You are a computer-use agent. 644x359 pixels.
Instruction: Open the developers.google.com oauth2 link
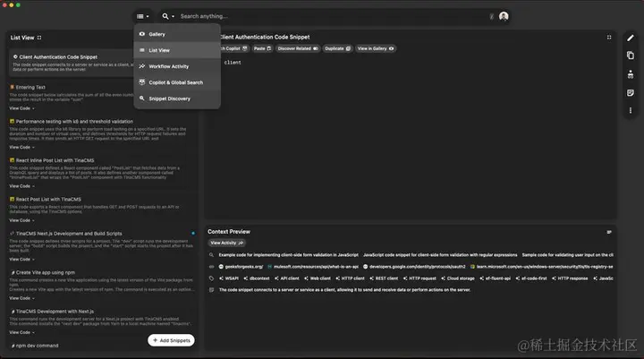414,267
